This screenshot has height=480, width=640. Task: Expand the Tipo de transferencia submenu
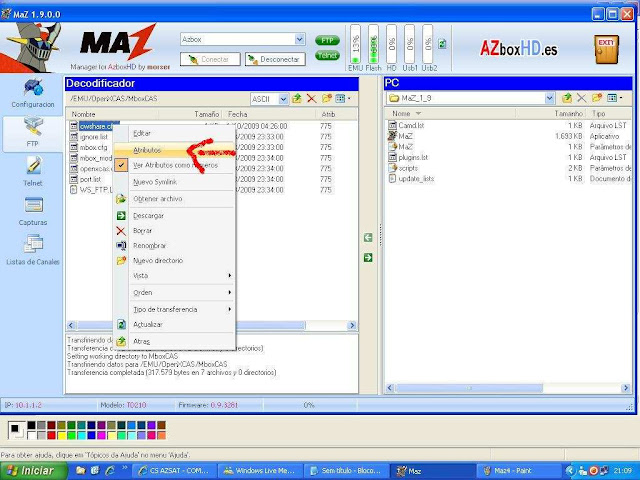coord(174,309)
